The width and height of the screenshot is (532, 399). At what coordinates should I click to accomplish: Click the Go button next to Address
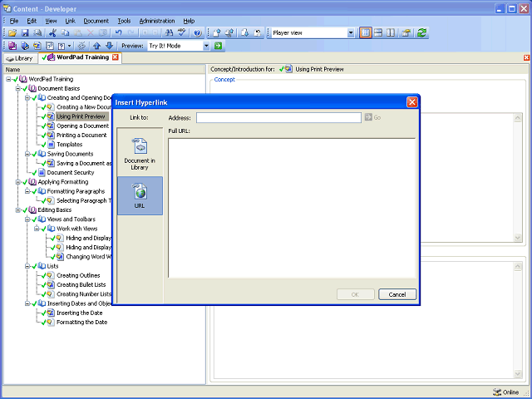[x=373, y=117]
